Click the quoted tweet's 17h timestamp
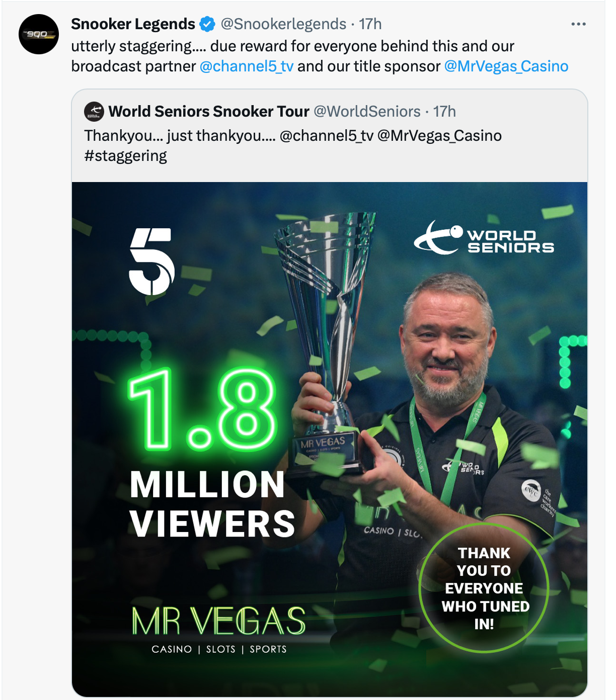This screenshot has width=616, height=700. [445, 111]
